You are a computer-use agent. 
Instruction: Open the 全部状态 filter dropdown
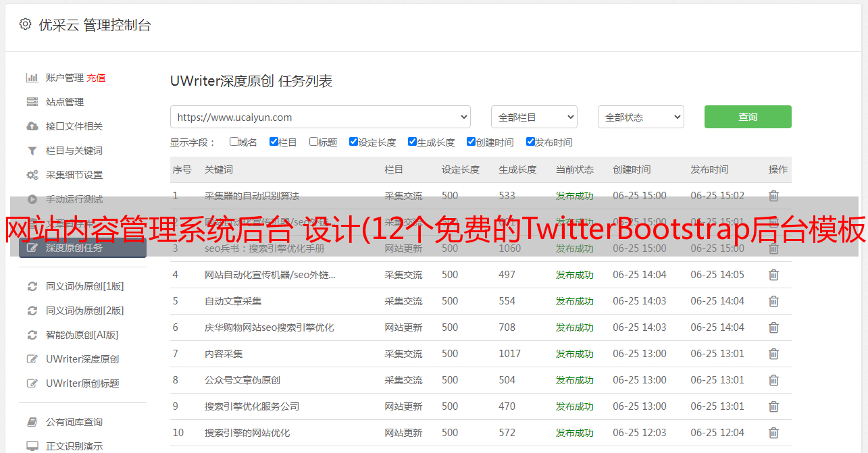click(640, 117)
